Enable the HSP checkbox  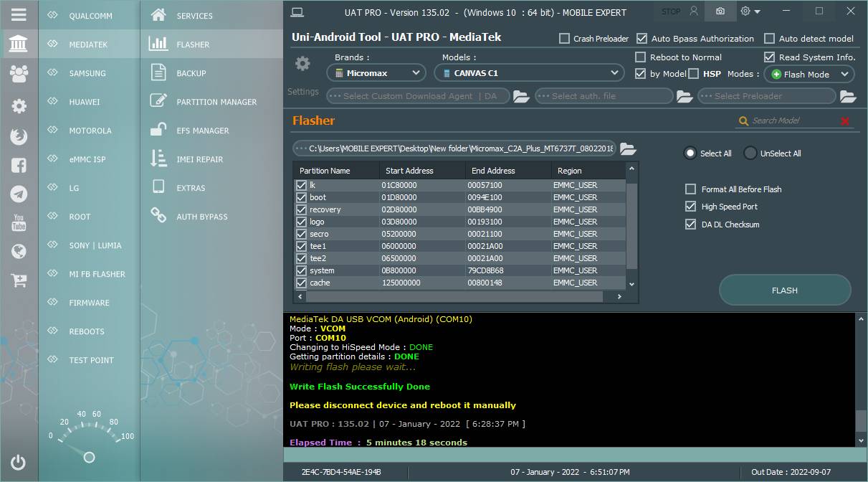coord(693,74)
